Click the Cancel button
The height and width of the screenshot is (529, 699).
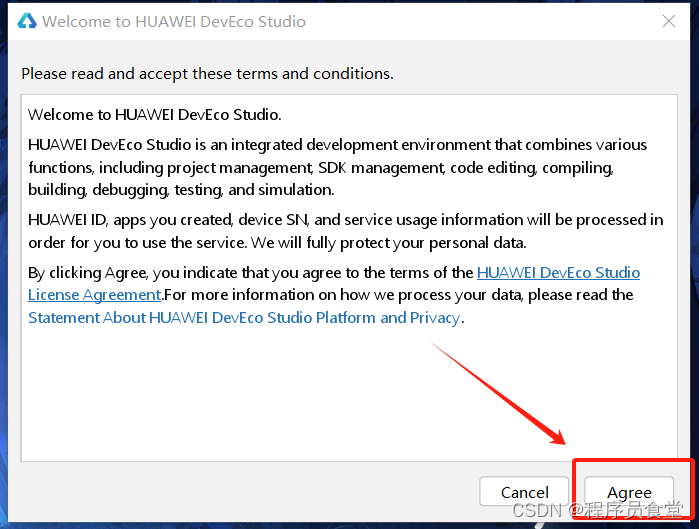click(x=524, y=492)
